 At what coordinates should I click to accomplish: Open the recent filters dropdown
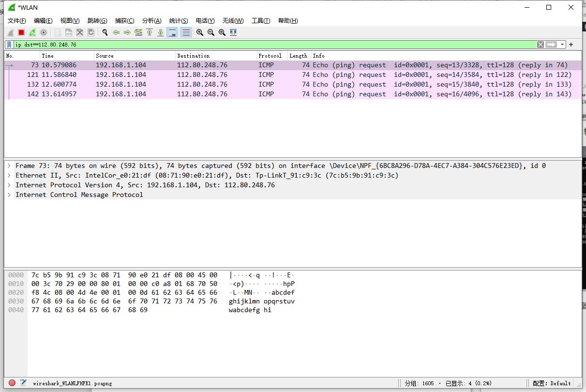[562, 45]
